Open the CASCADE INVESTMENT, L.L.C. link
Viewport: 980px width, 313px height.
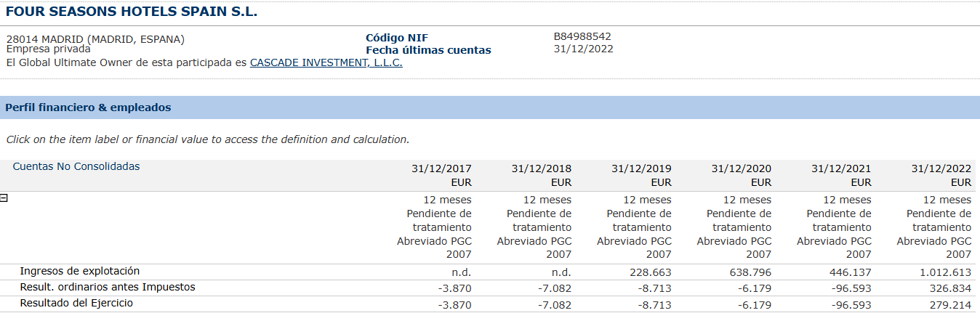[x=326, y=62]
